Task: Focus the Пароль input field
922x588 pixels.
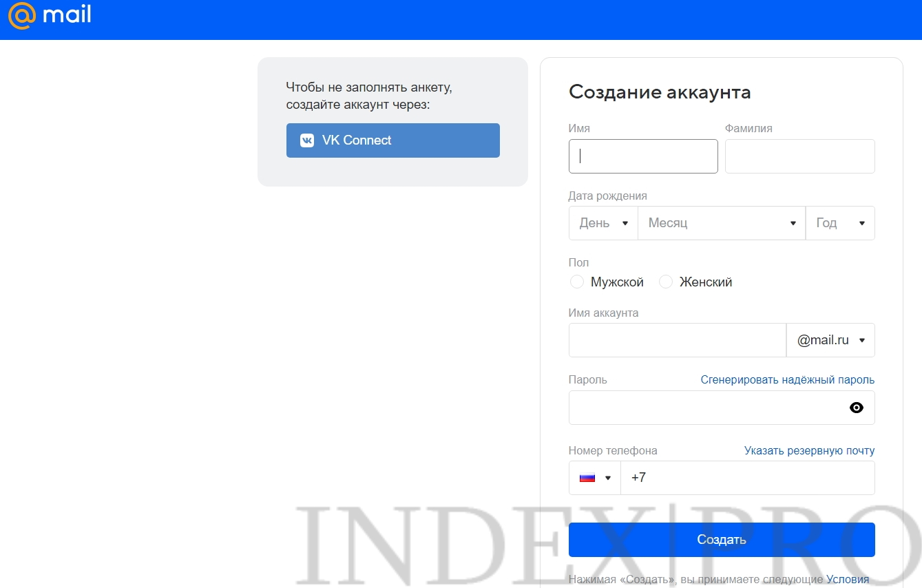Action: click(722, 408)
